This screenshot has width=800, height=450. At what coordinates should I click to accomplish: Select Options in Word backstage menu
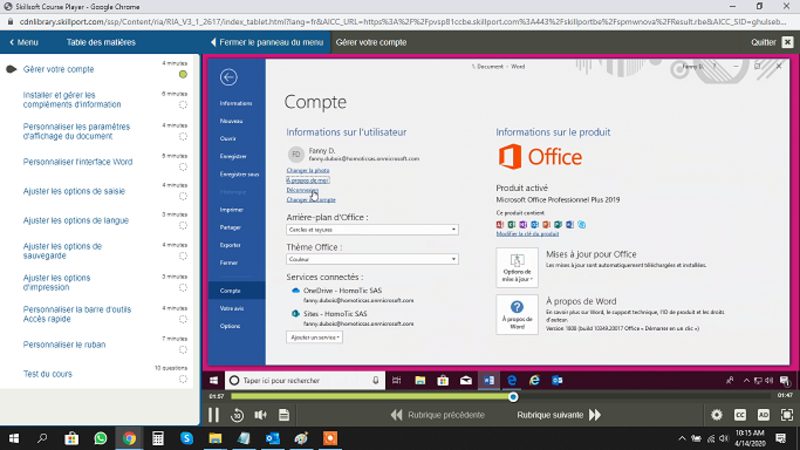click(x=230, y=326)
